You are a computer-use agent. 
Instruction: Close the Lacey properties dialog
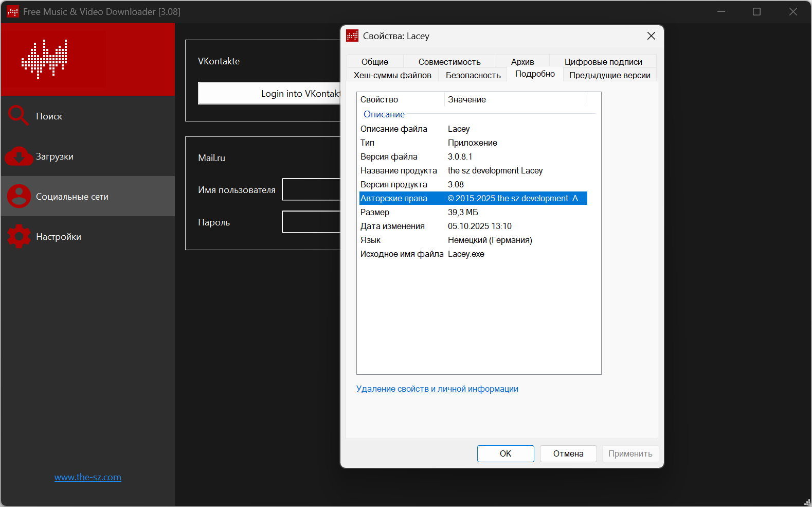pyautogui.click(x=651, y=36)
